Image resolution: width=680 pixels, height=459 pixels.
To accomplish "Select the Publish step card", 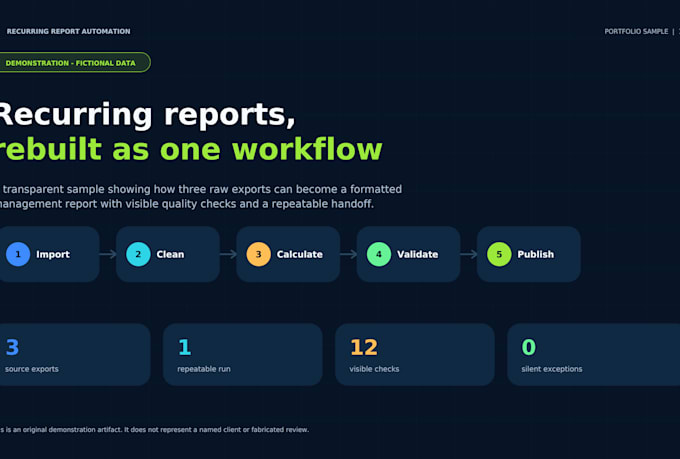I will click(529, 254).
